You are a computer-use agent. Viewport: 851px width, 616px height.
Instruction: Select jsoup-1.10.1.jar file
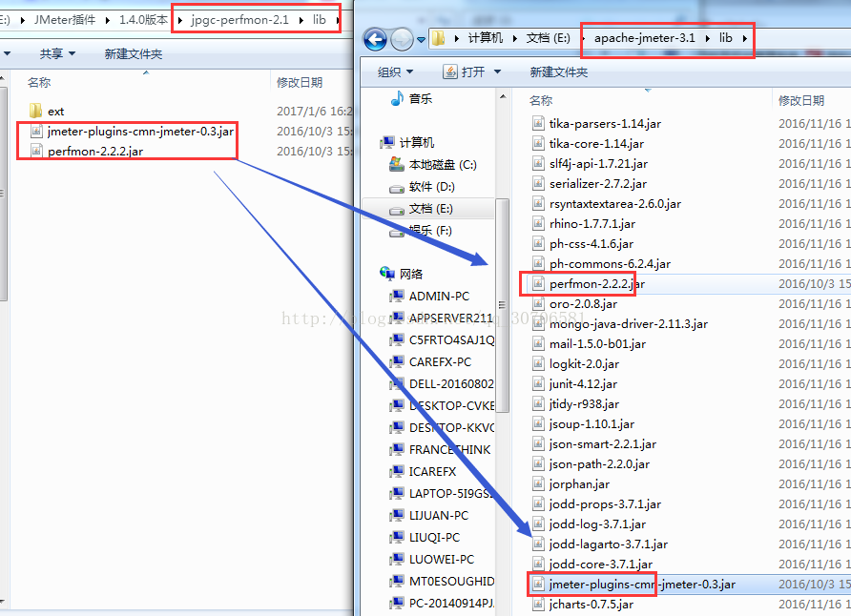tap(583, 424)
